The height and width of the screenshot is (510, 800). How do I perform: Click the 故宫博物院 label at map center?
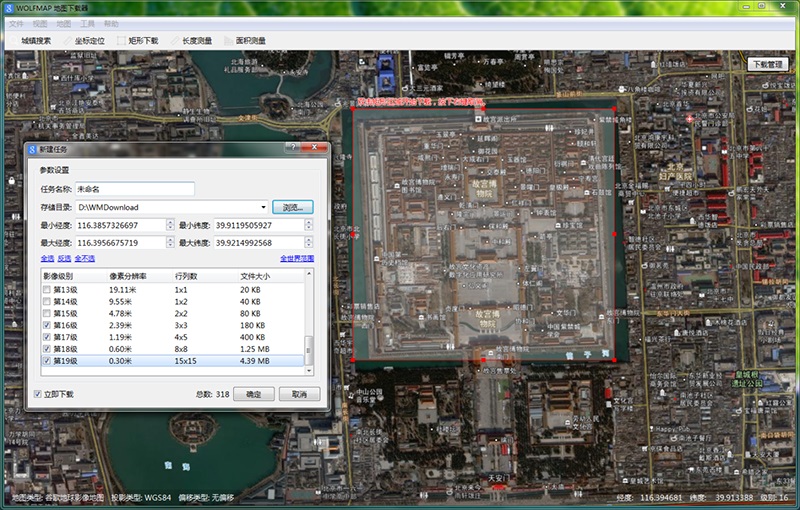point(484,188)
